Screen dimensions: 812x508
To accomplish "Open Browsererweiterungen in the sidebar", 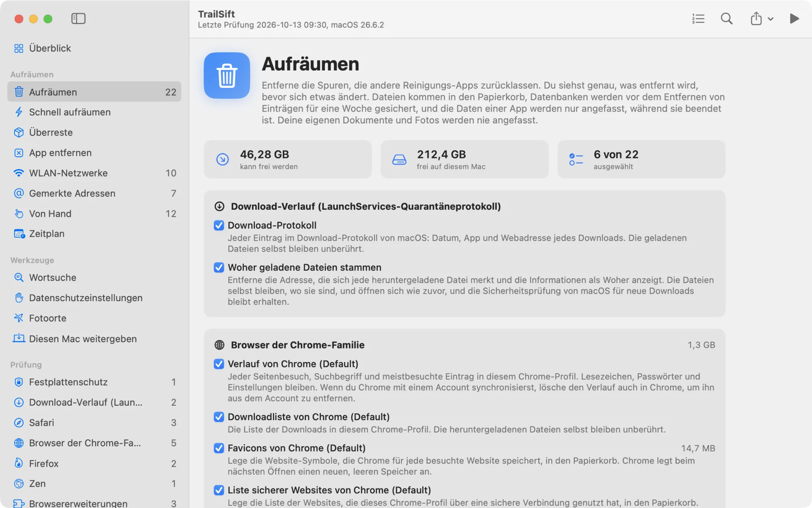I will click(x=94, y=503).
